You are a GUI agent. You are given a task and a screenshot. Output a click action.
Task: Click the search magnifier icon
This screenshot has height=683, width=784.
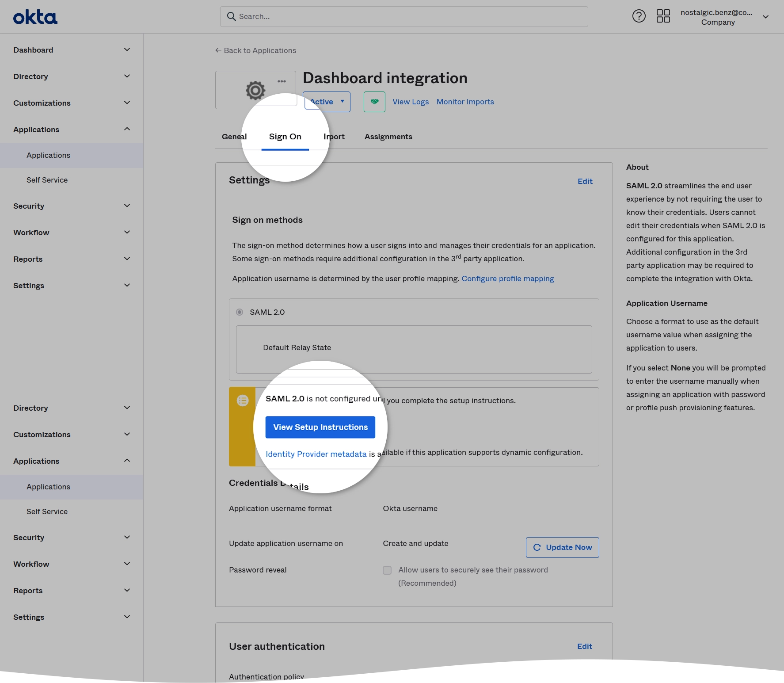[x=231, y=16]
